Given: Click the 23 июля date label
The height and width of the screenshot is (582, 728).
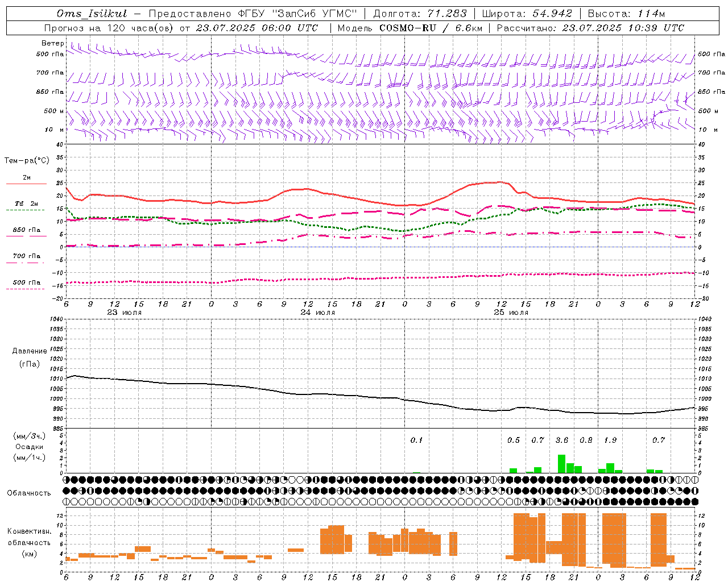Looking at the screenshot, I should 124,313.
